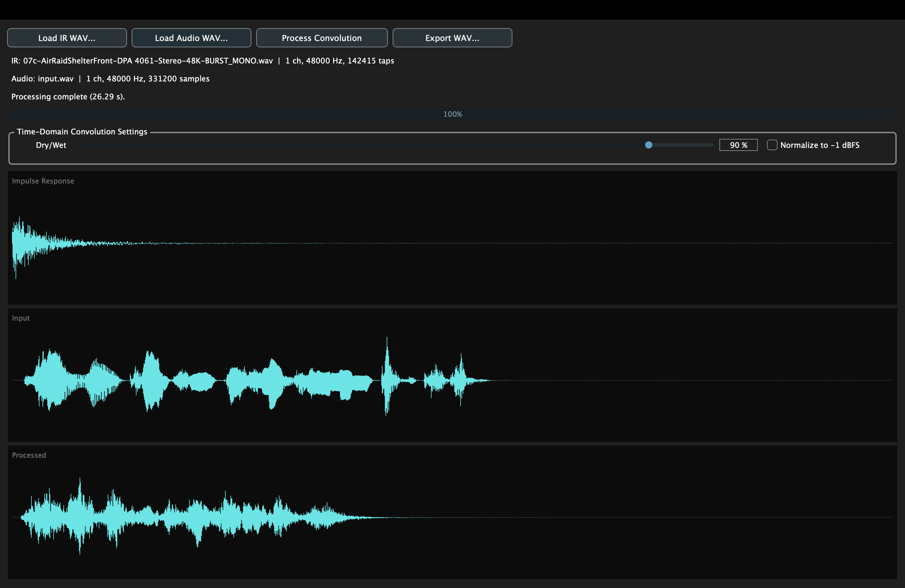
Task: Click the Input panel label
Action: pyautogui.click(x=21, y=318)
